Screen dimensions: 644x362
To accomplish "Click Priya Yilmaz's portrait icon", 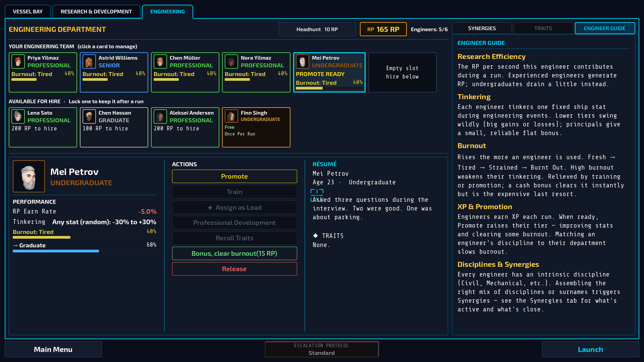I will click(18, 62).
